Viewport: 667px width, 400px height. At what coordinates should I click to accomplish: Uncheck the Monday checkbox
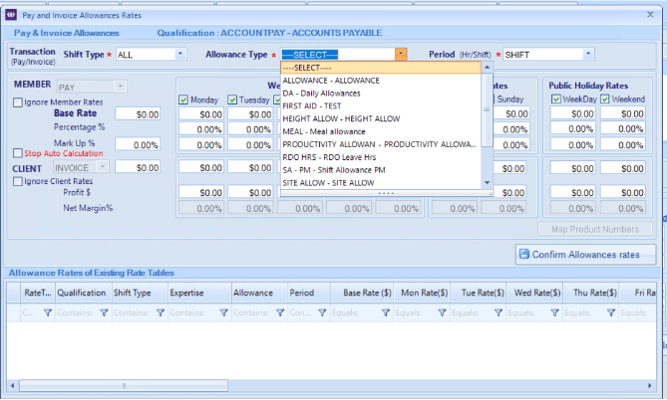click(x=183, y=100)
